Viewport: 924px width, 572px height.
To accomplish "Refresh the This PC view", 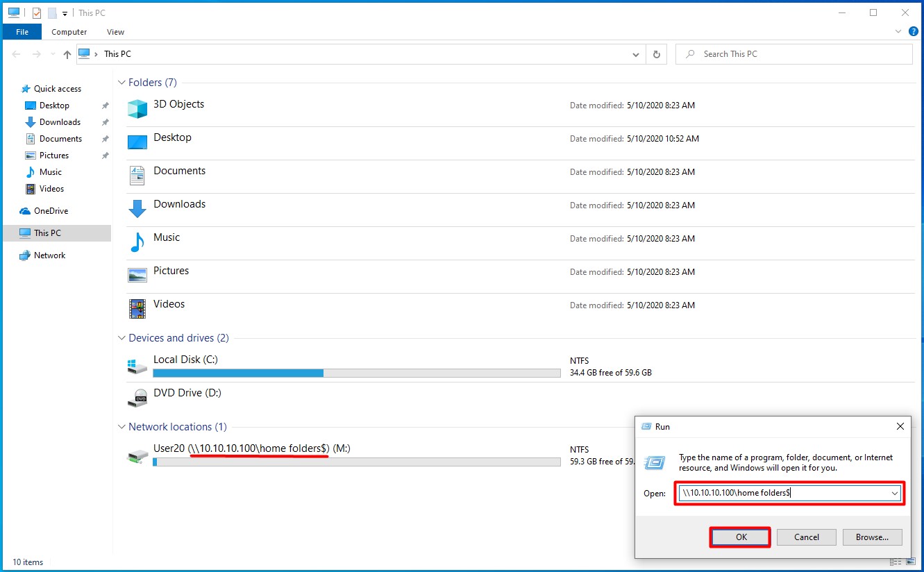I will 657,54.
